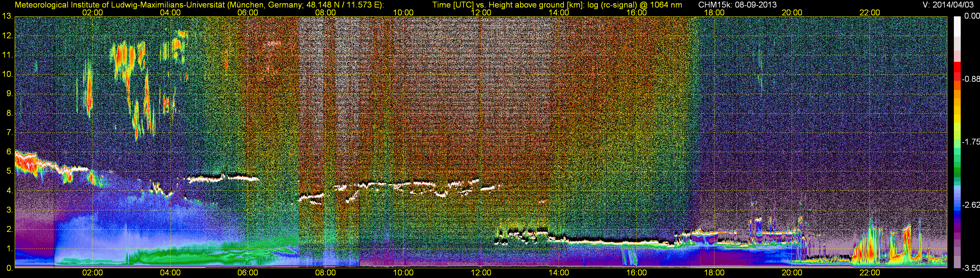Click the 5 km height axis label
Viewport: 980px width, 278px height.
coord(9,171)
